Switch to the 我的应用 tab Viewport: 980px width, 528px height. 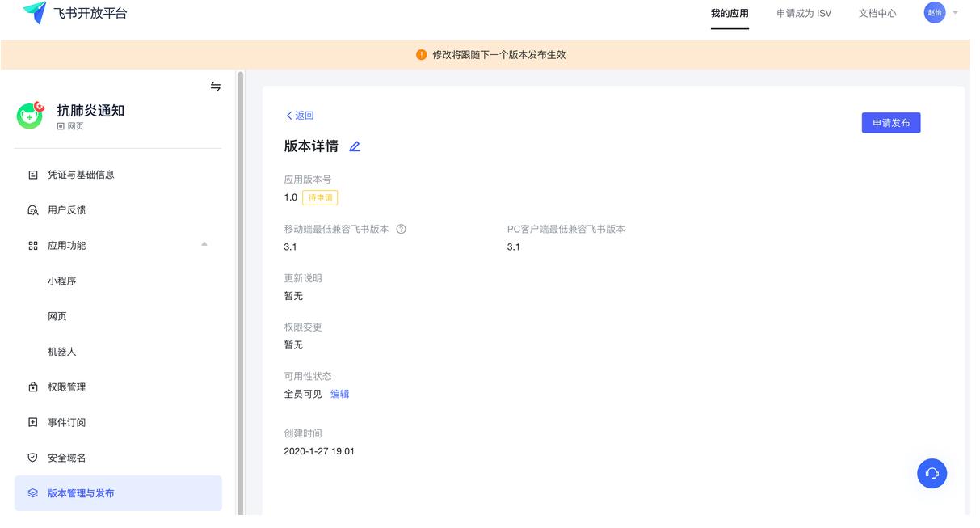click(x=730, y=13)
